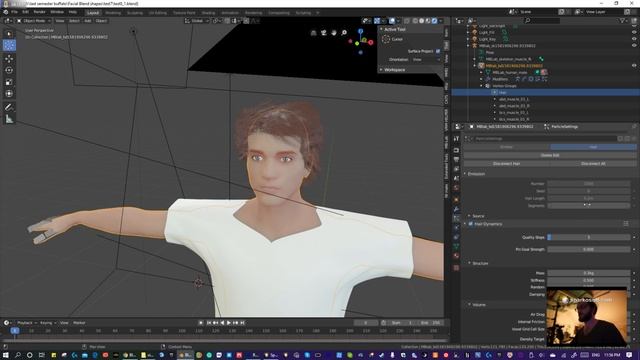The height and width of the screenshot is (360, 640).
Task: Click the red X axis on navigation gizmo
Action: point(371,42)
